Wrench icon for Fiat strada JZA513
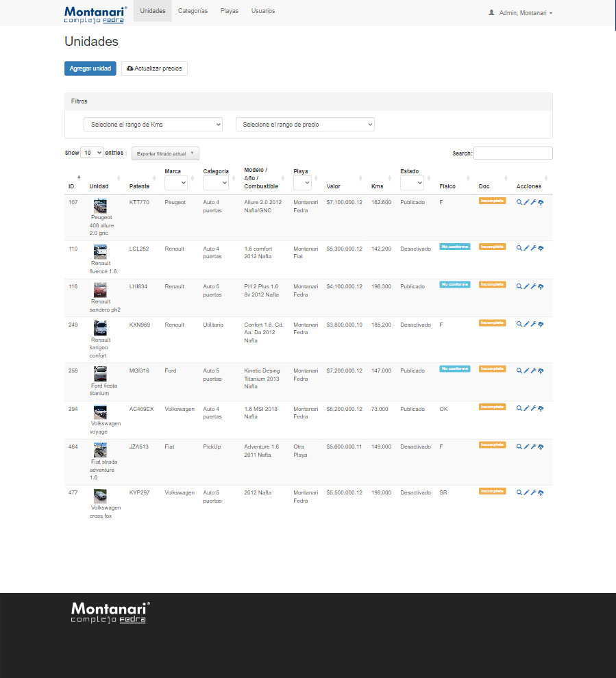The image size is (616, 678). (x=533, y=447)
